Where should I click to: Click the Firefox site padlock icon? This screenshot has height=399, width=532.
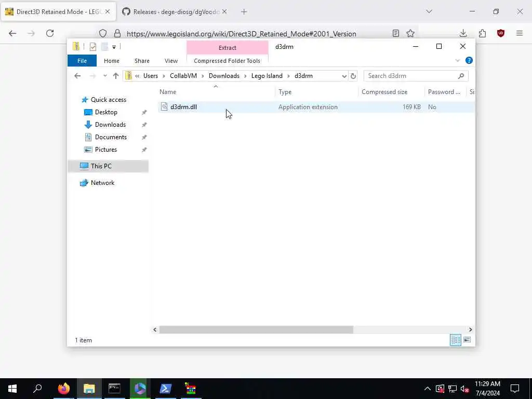(x=117, y=33)
